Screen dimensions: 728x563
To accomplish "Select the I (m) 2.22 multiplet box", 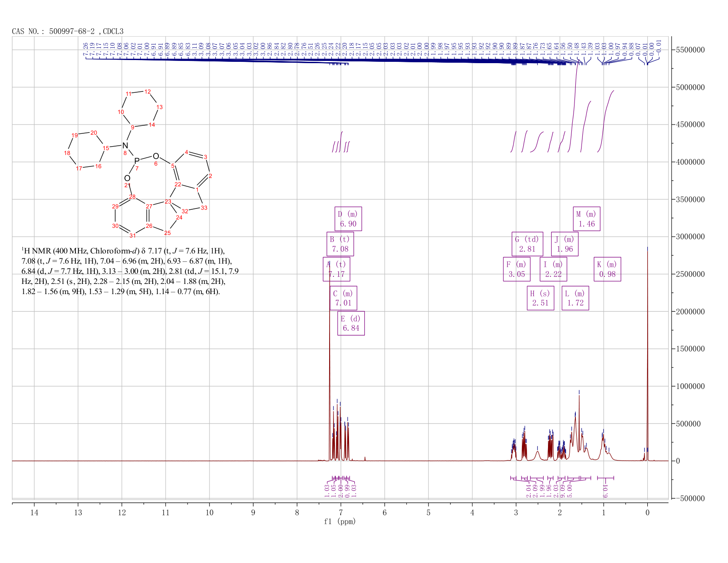I will point(553,269).
